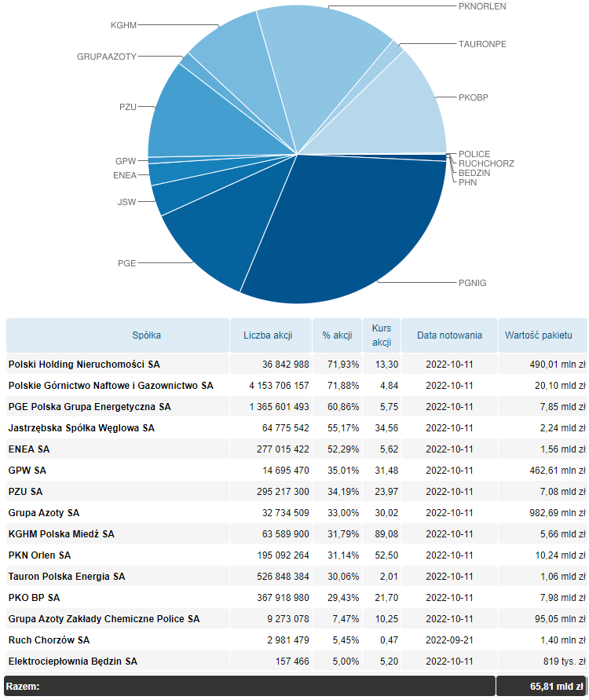This screenshot has width=589, height=700.
Task: Click the 7,85 mld zł value
Action: [562, 407]
